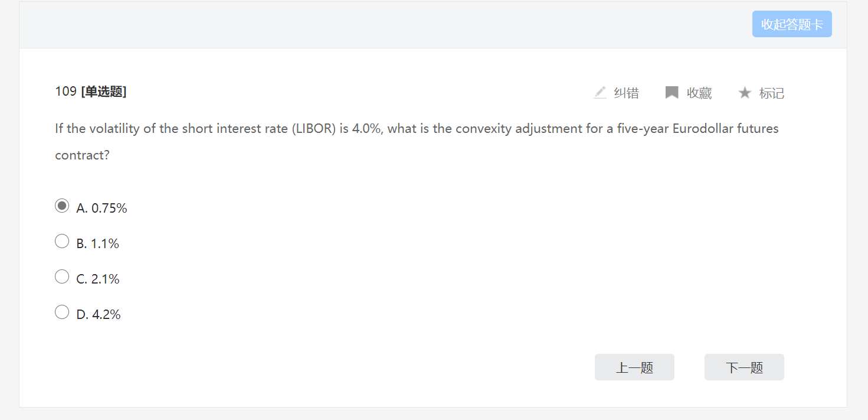Click the 标记 text label
The width and height of the screenshot is (868, 420).
coord(772,93)
